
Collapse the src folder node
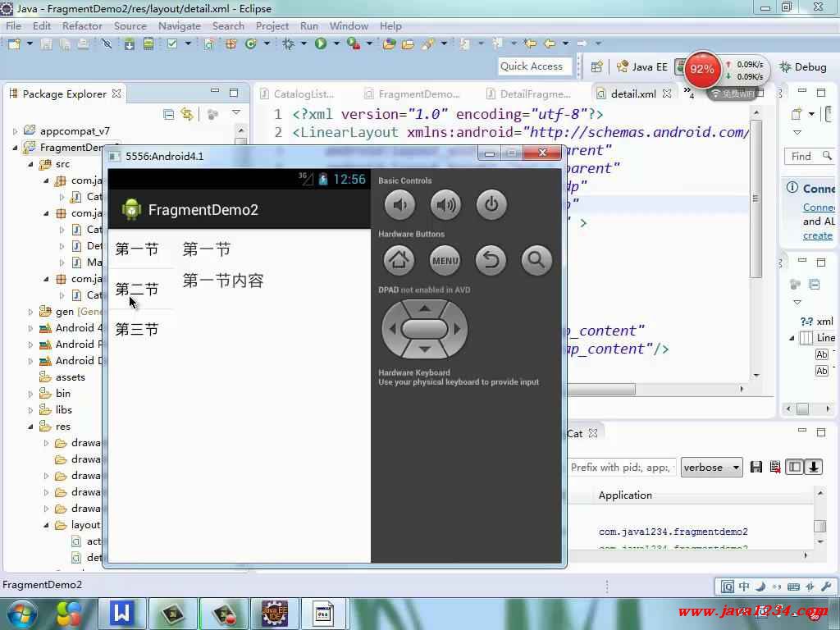tap(30, 164)
